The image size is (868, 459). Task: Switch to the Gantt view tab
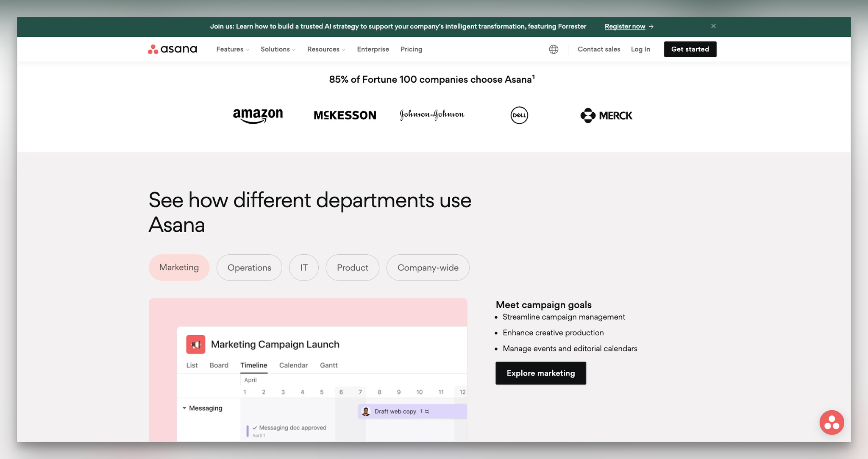[329, 365]
